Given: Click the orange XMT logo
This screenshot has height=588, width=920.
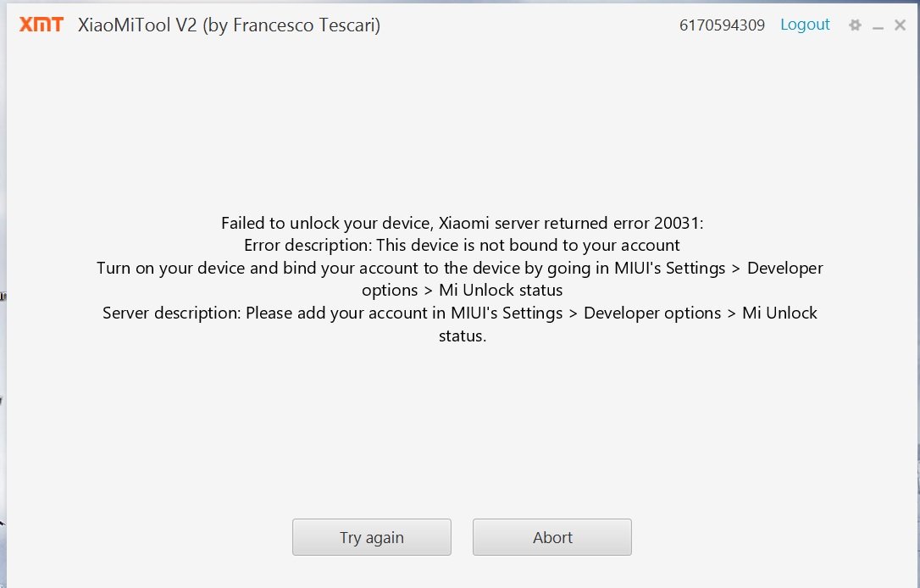Looking at the screenshot, I should click(41, 25).
